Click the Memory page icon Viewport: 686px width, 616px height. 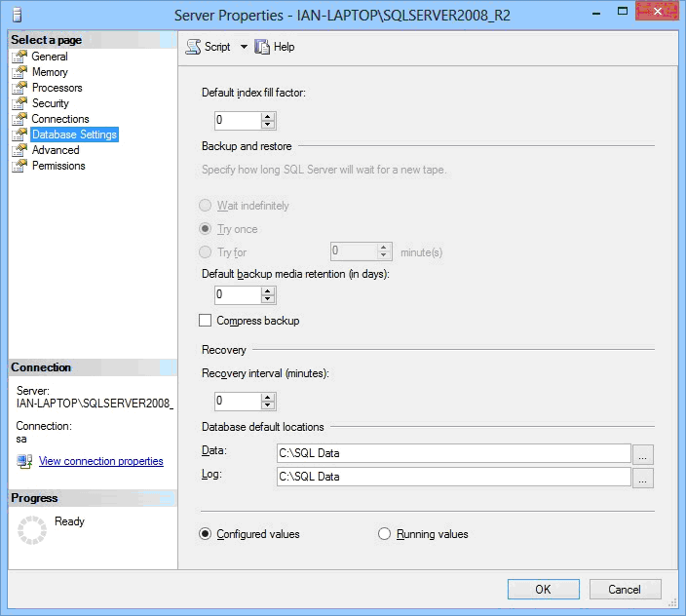(x=19, y=72)
